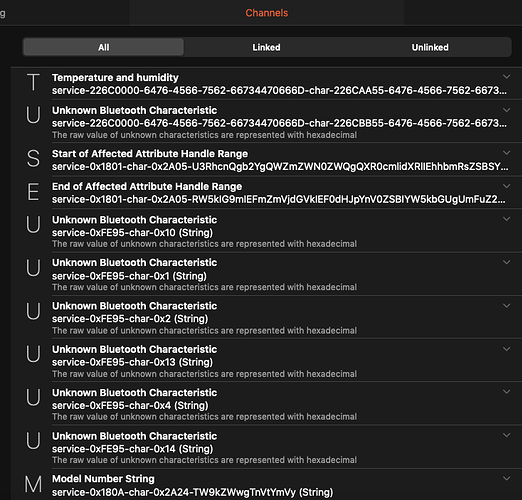Select the Temperature and humidity channel title

coord(115,78)
